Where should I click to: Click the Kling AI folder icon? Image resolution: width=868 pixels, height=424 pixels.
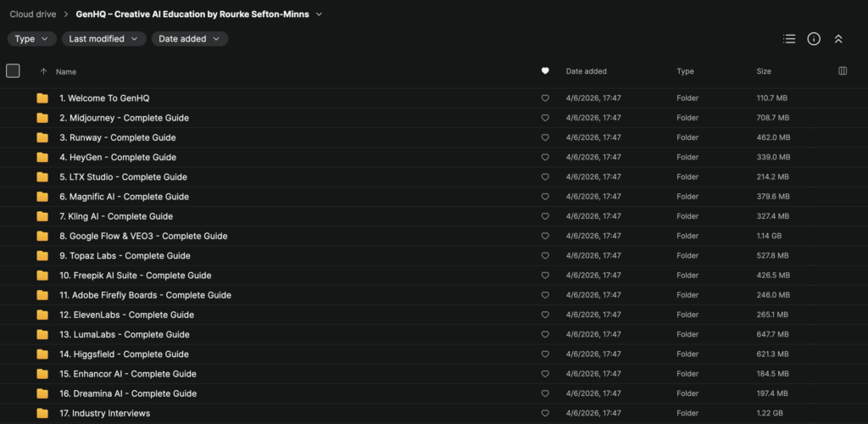(x=42, y=216)
